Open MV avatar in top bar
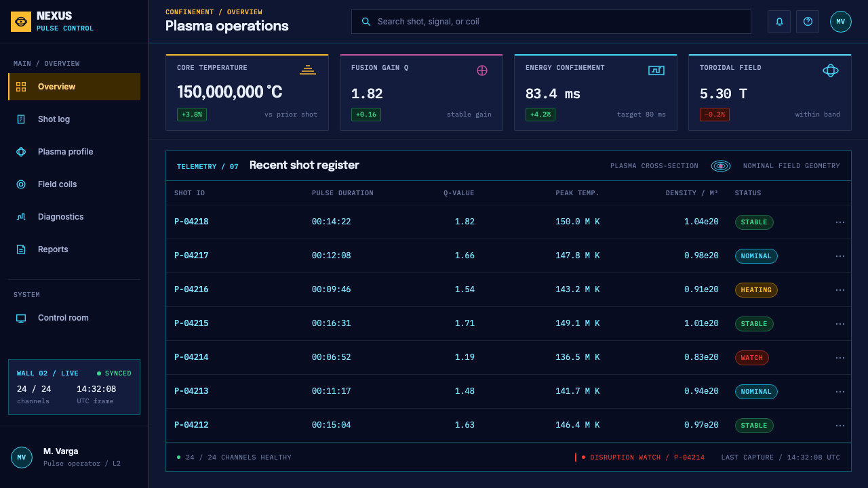Screen dimensions: 868x488 (x=841, y=22)
